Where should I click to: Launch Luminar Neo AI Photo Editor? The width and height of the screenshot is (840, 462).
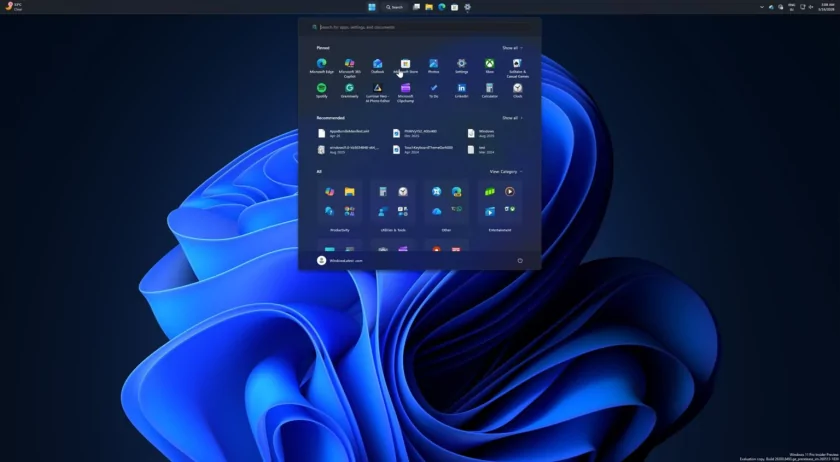(x=378, y=92)
